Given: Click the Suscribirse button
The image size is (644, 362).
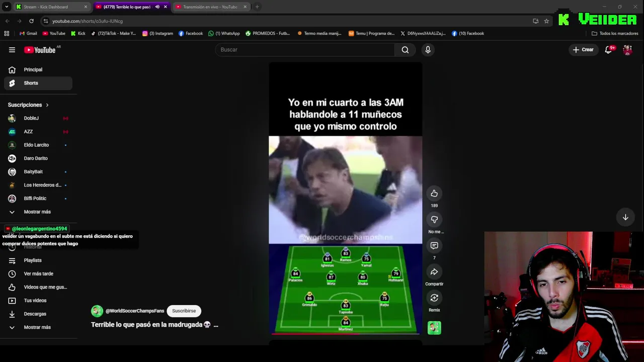Looking at the screenshot, I should [184, 311].
